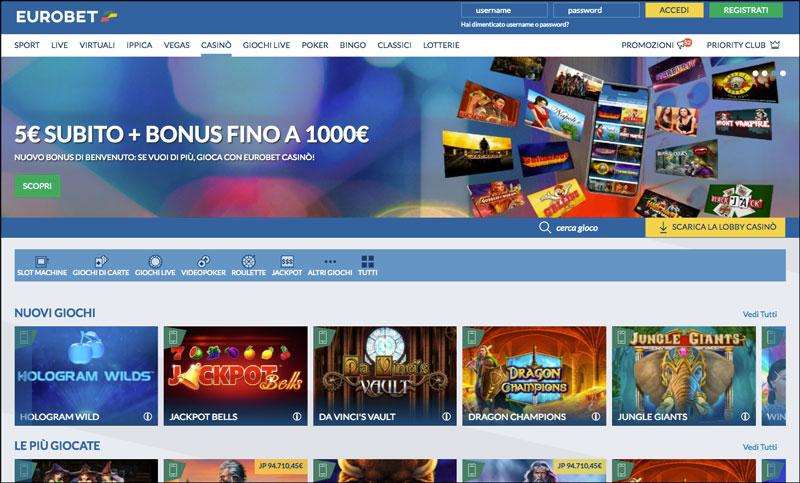Open info for Da Vinci's Vault
The image size is (800, 483).
tap(446, 416)
